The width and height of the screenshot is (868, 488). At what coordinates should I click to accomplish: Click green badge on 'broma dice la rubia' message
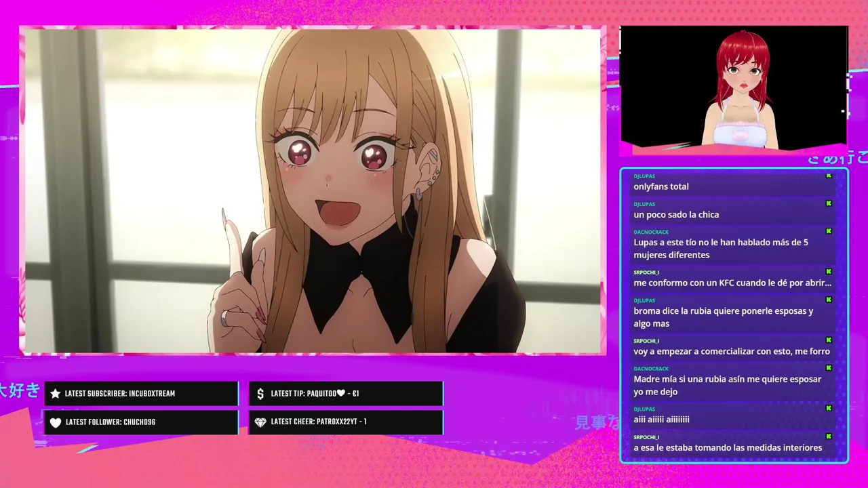pos(829,300)
